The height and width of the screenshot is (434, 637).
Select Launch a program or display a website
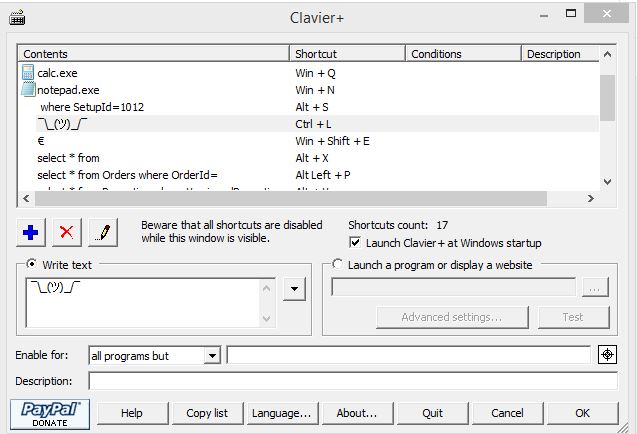coord(337,264)
